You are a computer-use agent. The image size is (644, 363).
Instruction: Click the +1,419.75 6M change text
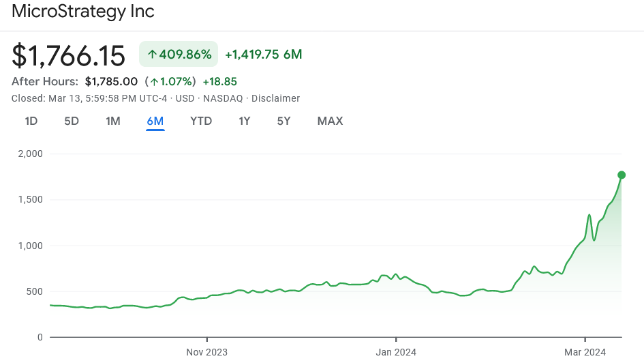point(263,55)
